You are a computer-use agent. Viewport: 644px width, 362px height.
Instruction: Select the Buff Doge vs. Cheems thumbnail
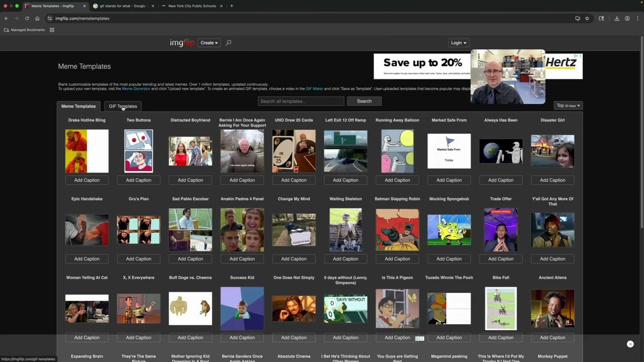(190, 309)
